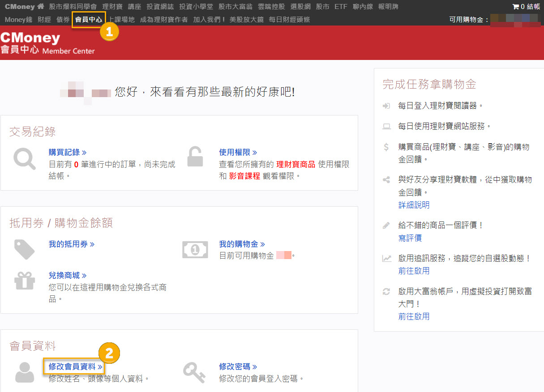Click the laptop icon for 每日使用理財寶網站服務
This screenshot has height=392, width=544.
click(386, 127)
